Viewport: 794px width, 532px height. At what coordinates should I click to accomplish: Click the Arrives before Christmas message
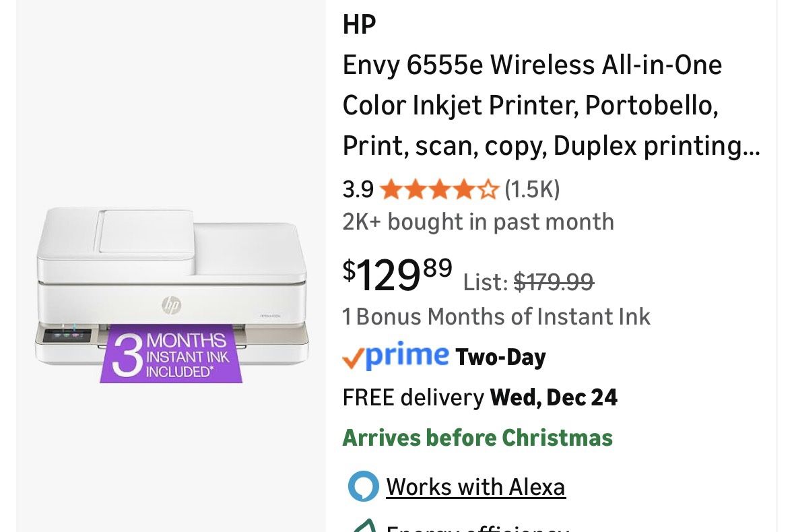pyautogui.click(x=477, y=438)
